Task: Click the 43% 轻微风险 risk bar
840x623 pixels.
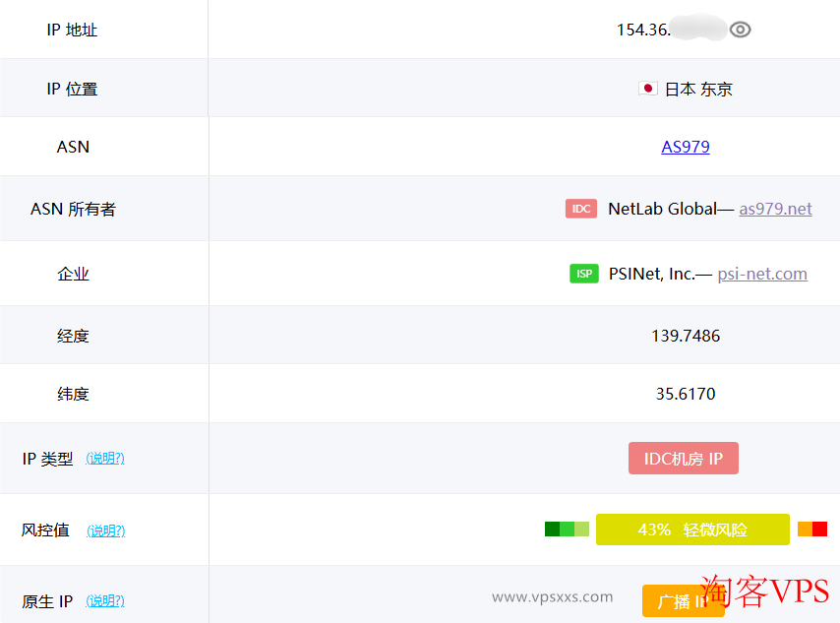Action: (692, 530)
